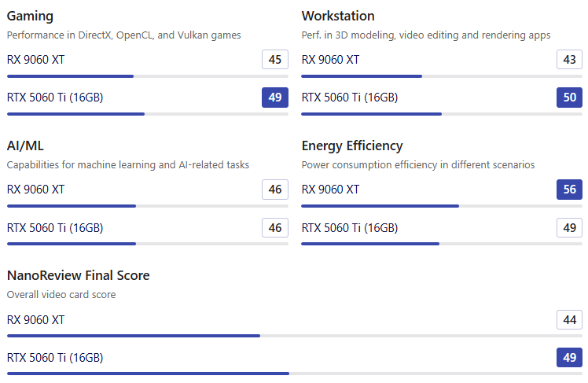Select the Workstation score 50 badge
588x383 pixels.
coord(569,98)
